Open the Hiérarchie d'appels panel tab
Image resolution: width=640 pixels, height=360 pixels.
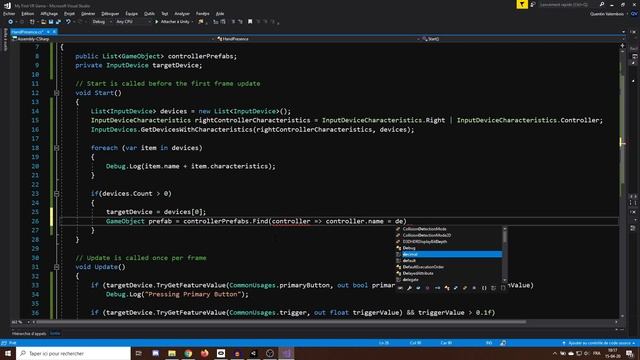[x=29, y=333]
